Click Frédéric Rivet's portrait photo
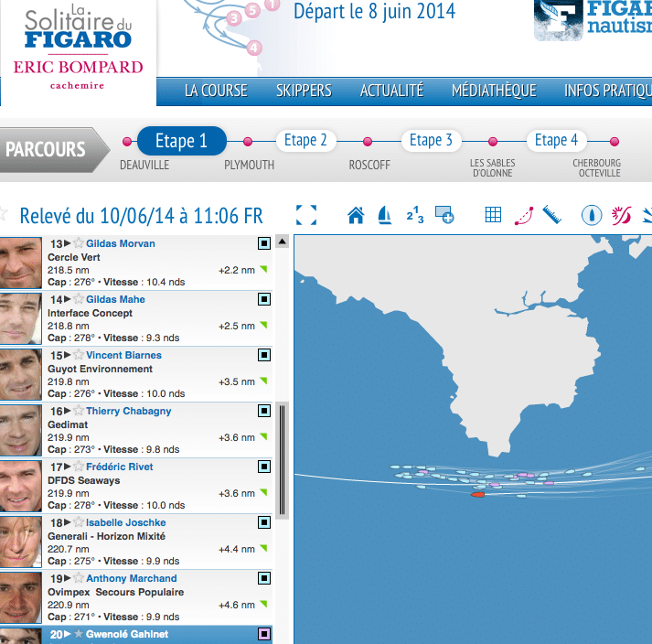652x644 pixels. [x=20, y=486]
